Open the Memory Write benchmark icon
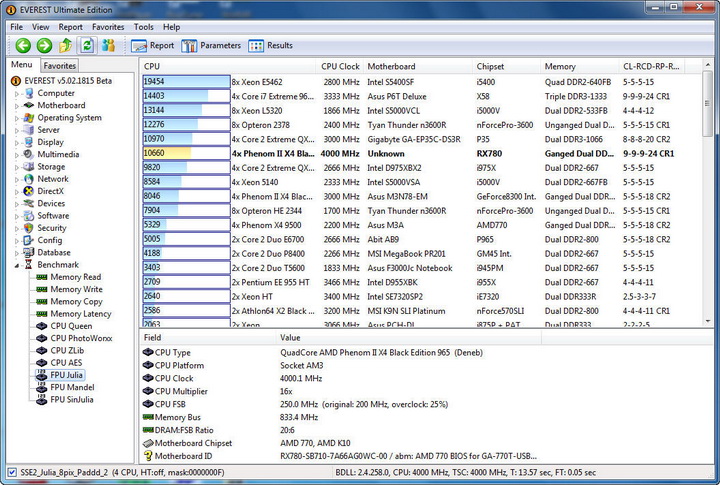Viewport: 720px width, 485px height. click(x=42, y=289)
